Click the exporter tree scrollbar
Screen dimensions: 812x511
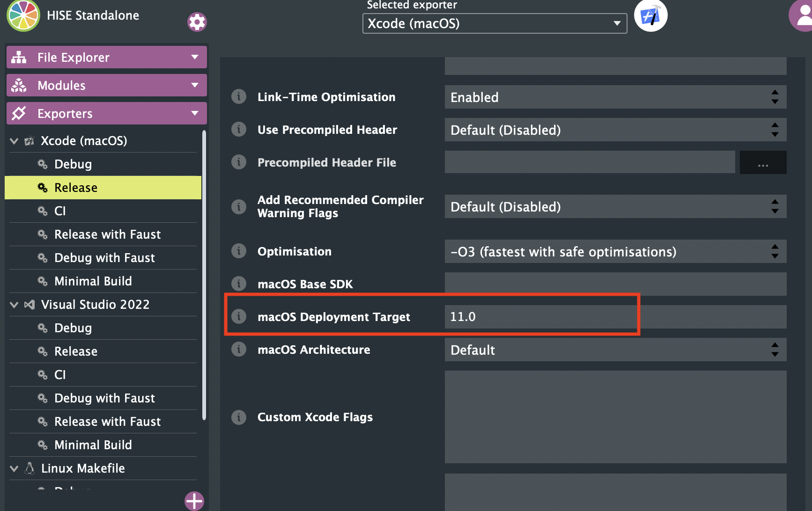204,275
